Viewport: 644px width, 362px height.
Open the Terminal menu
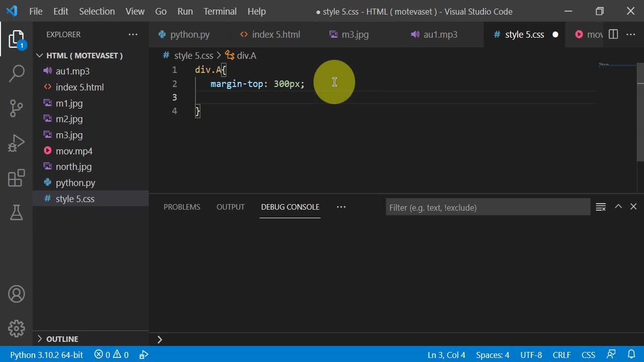220,11
